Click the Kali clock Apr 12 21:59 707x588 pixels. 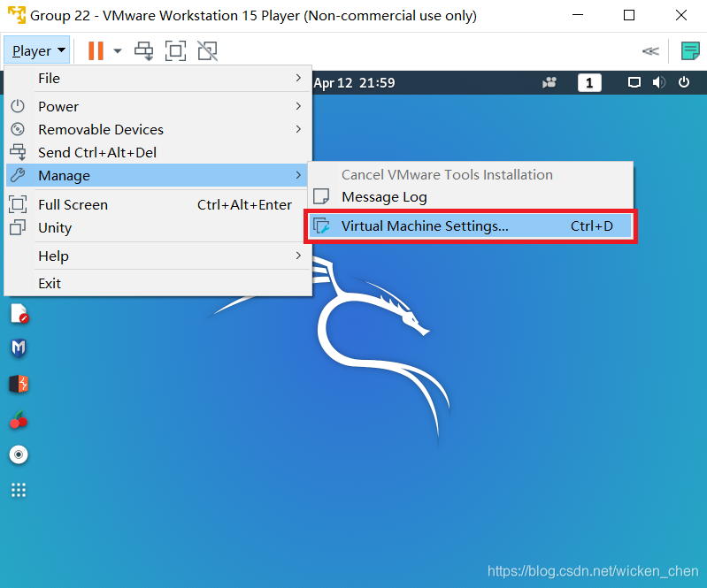355,83
